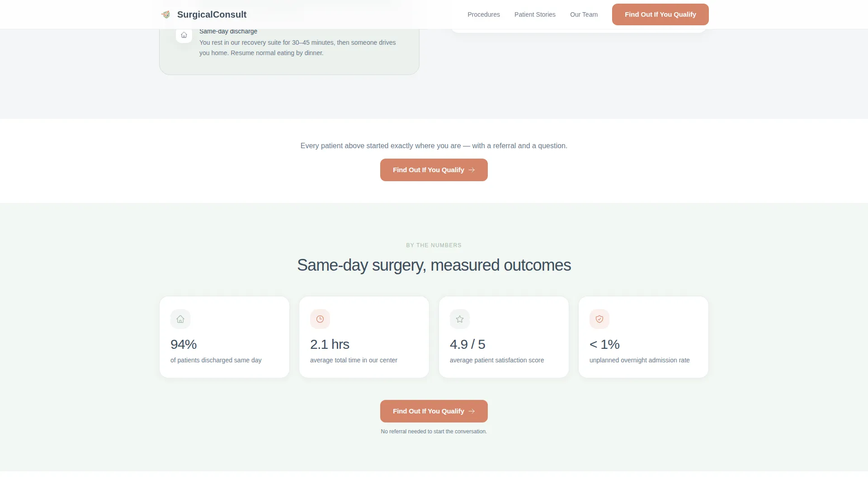Viewport: 868px width, 488px height.
Task: Click the home icon in the 94% card
Action: 180,319
